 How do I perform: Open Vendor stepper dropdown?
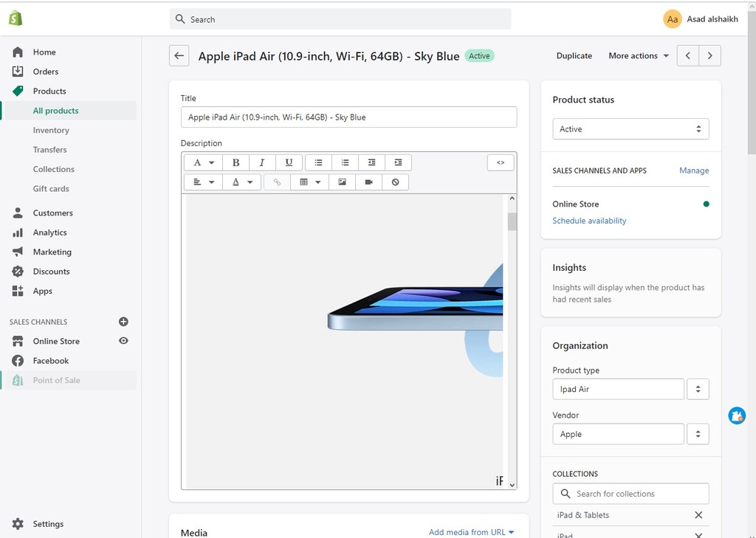pos(698,434)
